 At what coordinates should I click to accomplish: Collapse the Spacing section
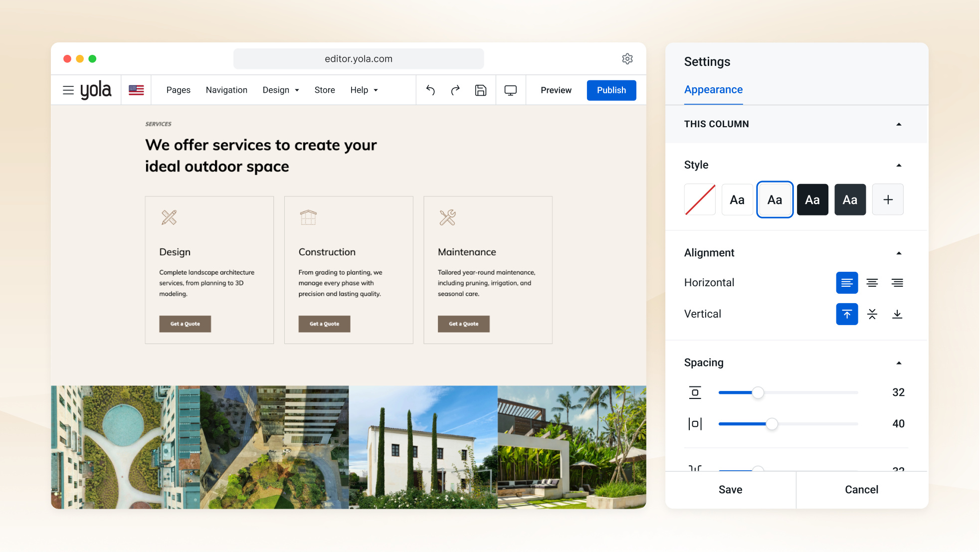pyautogui.click(x=899, y=363)
